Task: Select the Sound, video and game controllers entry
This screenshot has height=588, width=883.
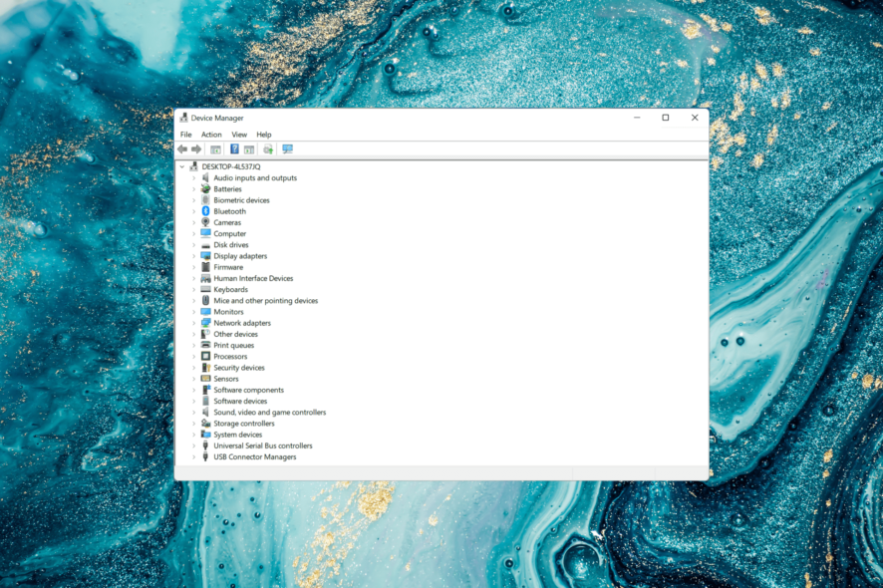Action: click(x=265, y=411)
